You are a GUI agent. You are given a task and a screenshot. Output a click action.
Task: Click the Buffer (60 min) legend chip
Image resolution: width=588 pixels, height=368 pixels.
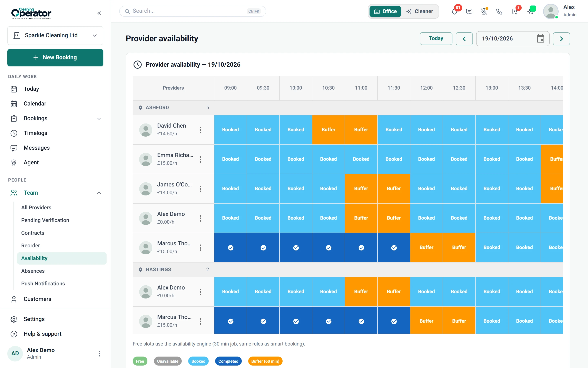click(265, 361)
